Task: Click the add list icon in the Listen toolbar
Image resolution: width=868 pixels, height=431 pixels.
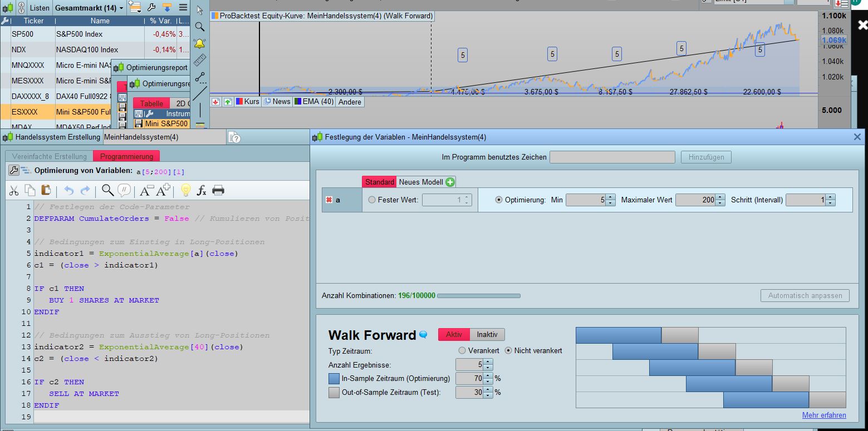Action: pos(134,7)
